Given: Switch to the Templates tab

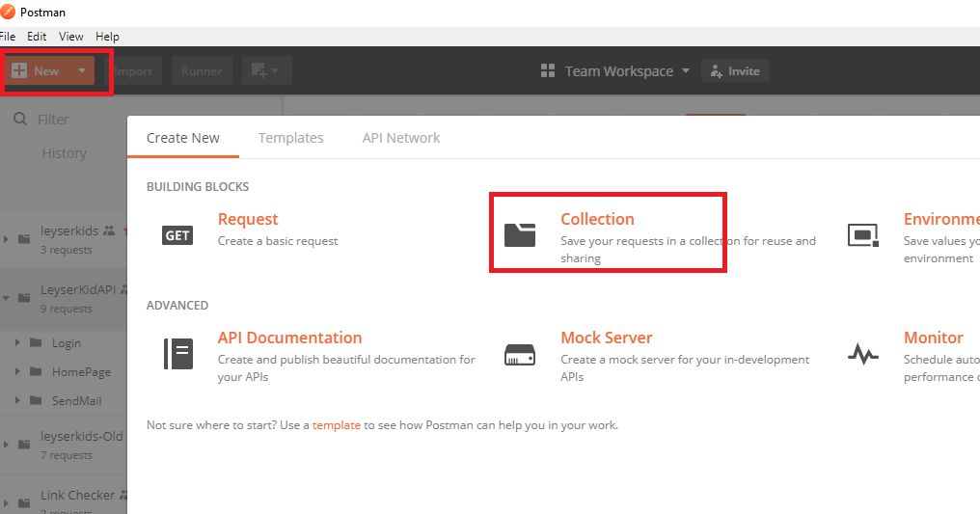Looking at the screenshot, I should point(290,137).
